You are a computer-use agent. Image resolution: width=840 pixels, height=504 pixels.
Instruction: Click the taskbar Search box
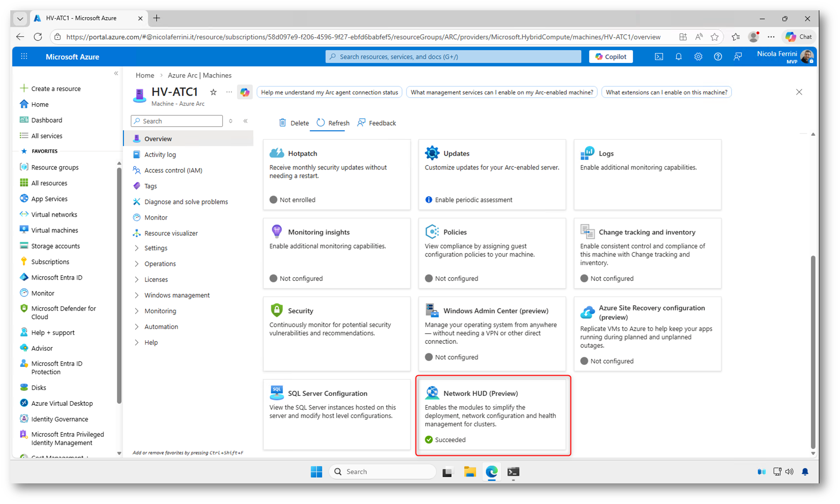pos(382,472)
